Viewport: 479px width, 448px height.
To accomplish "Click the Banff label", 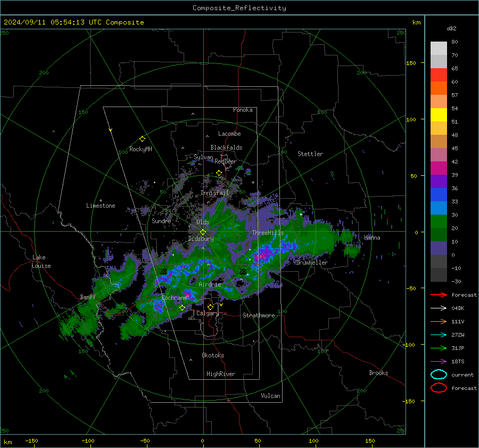I will coord(88,297).
